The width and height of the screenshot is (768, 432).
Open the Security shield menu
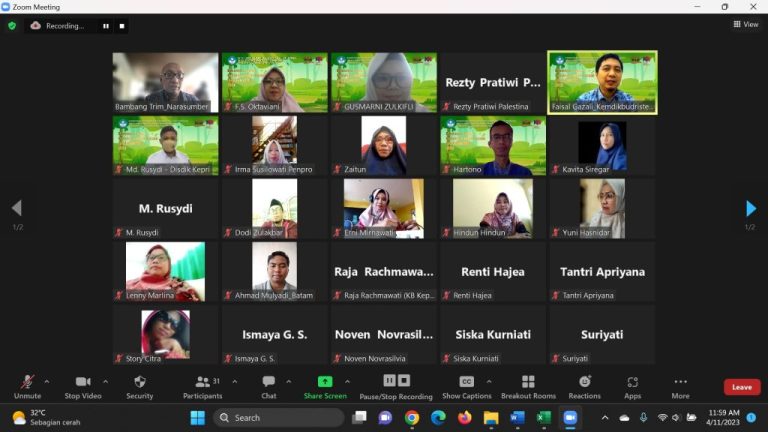point(140,387)
